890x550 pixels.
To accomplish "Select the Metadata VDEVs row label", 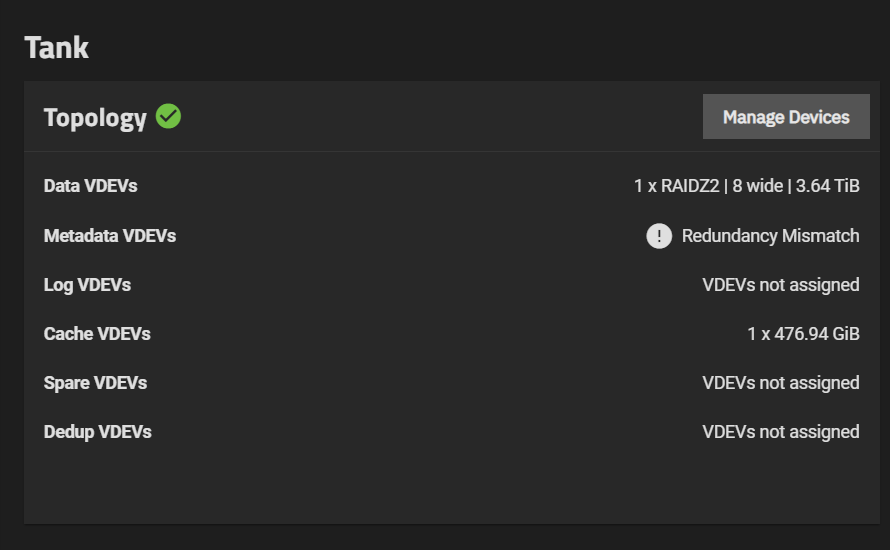I will [x=110, y=236].
